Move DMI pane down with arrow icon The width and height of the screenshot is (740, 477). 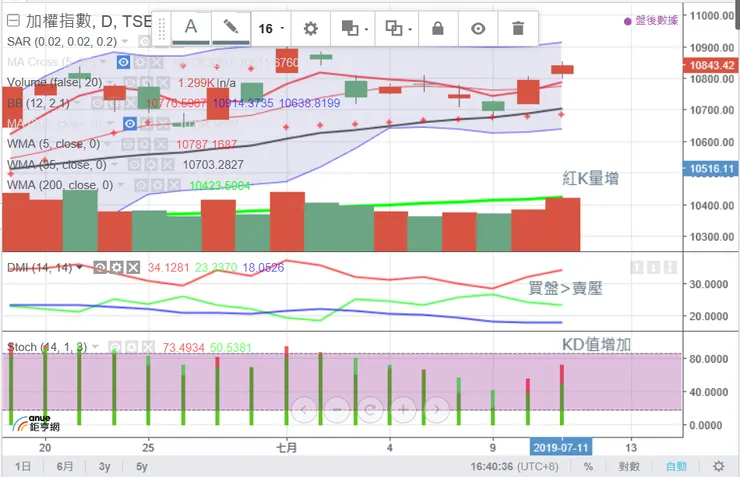[654, 268]
